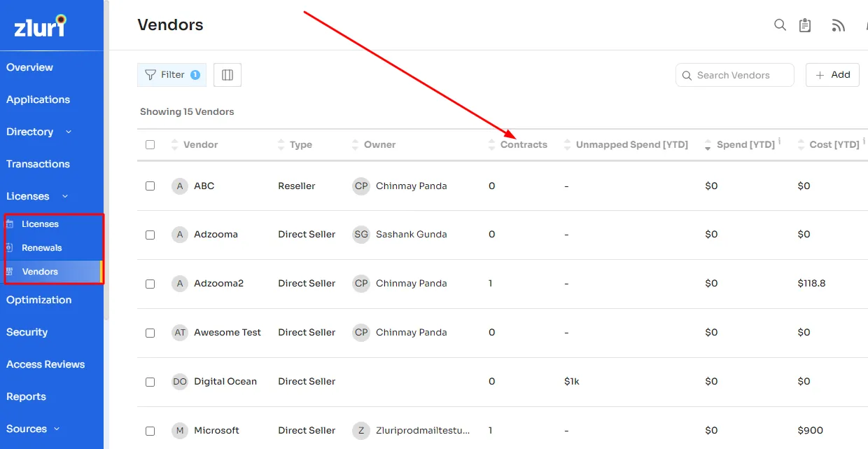Expand the Sources sidebar menu chevron

click(x=57, y=429)
